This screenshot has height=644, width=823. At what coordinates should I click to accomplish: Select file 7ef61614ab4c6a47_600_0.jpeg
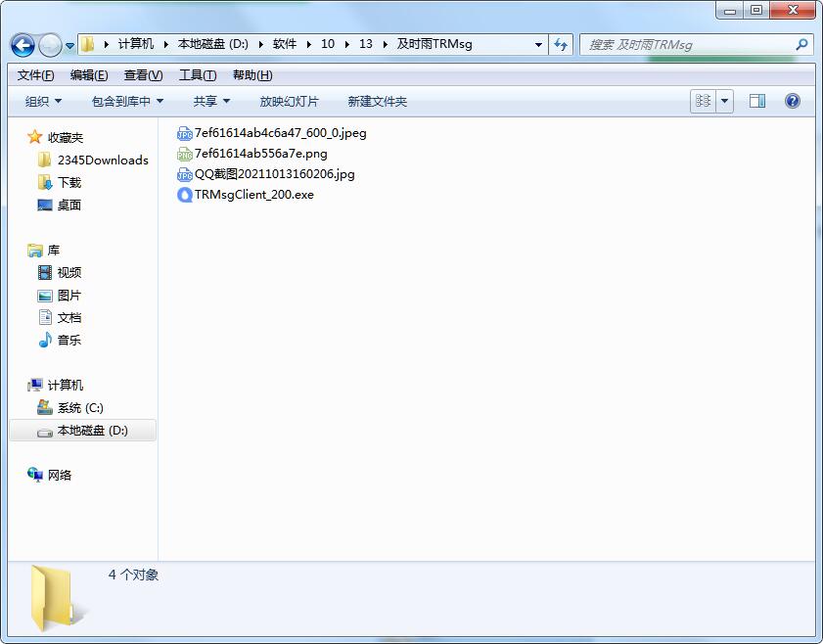pos(280,132)
